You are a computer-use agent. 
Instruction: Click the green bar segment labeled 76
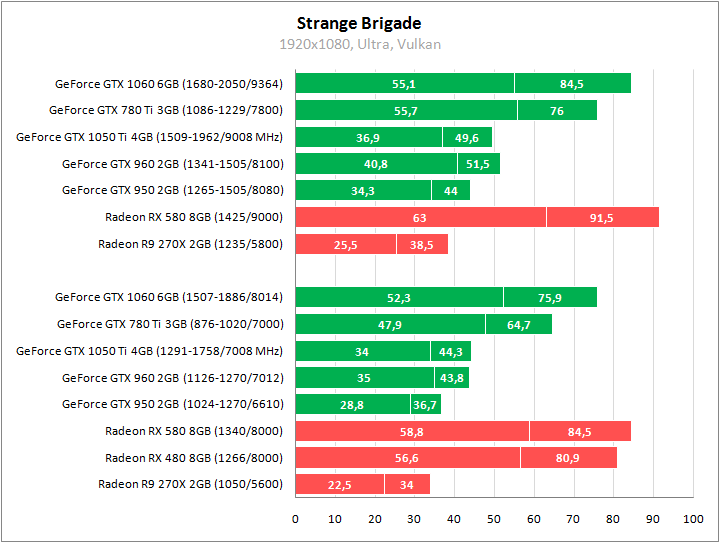[557, 110]
